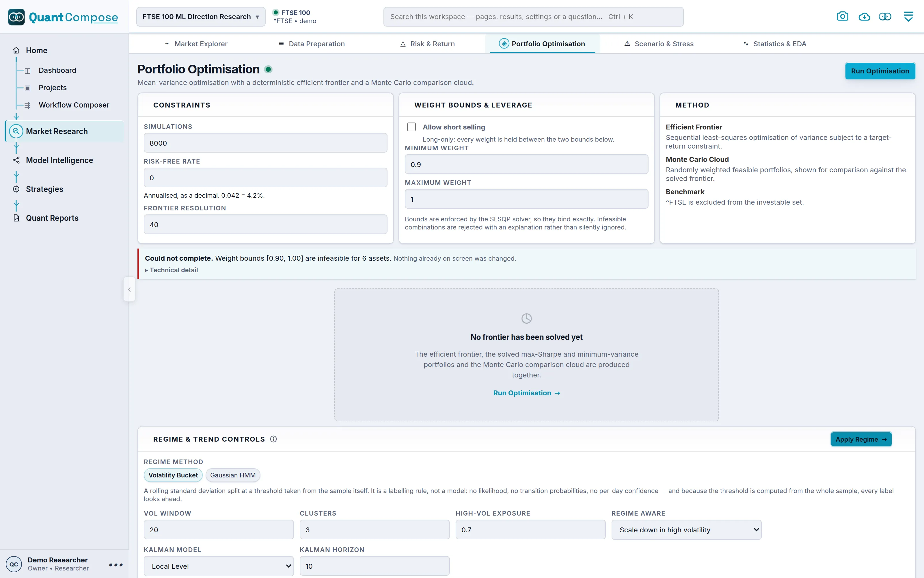Switch to the Data Preparation tab
The width and height of the screenshot is (924, 578).
click(x=312, y=44)
